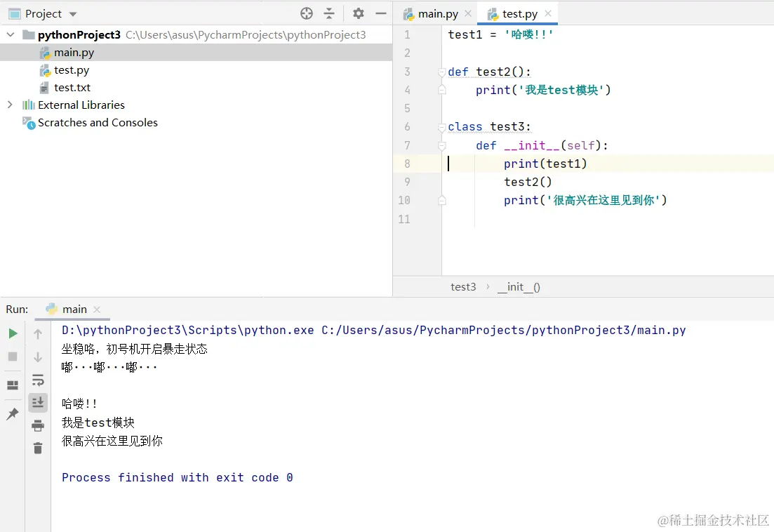774x532 pixels.
Task: Fold the __init__ method block
Action: tap(442, 145)
